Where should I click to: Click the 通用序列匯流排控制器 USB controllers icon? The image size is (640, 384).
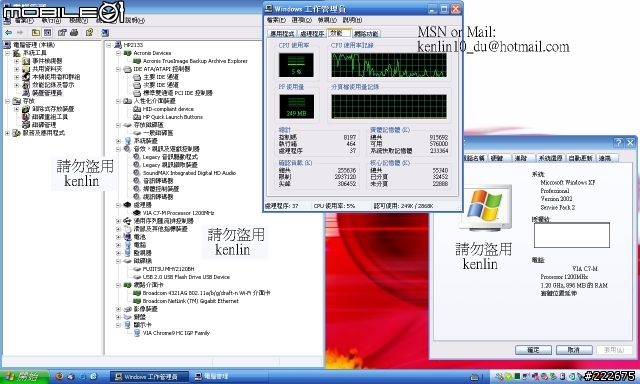127,221
